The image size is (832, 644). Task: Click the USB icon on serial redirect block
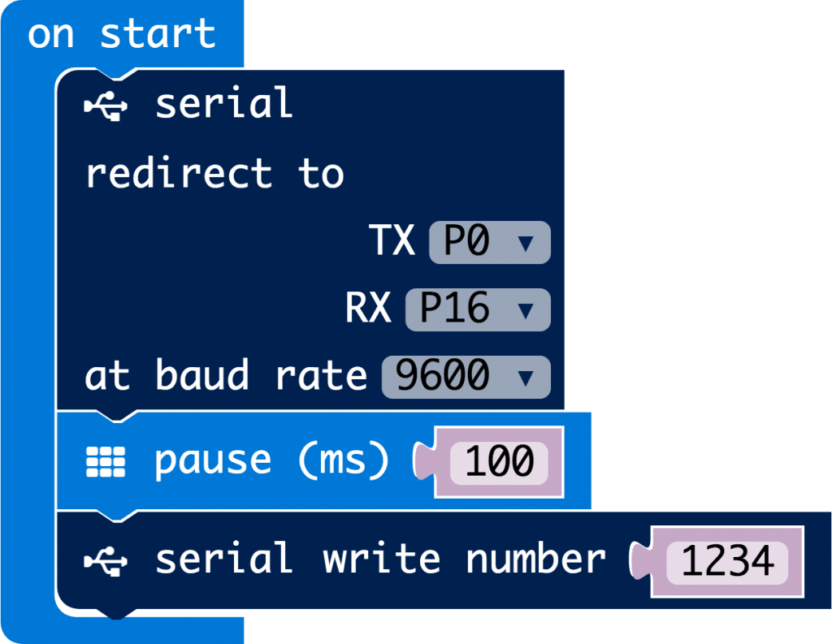(x=106, y=106)
